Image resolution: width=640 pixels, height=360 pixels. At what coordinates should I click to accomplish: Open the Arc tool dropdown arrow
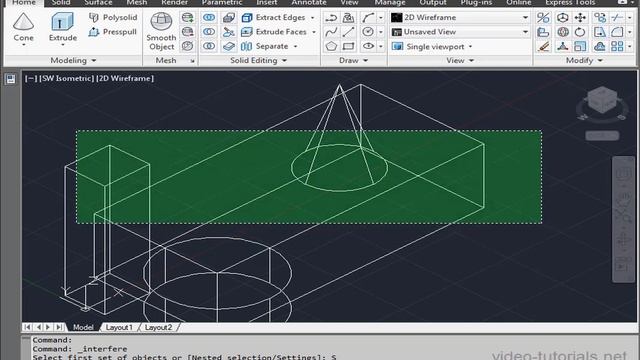(381, 18)
